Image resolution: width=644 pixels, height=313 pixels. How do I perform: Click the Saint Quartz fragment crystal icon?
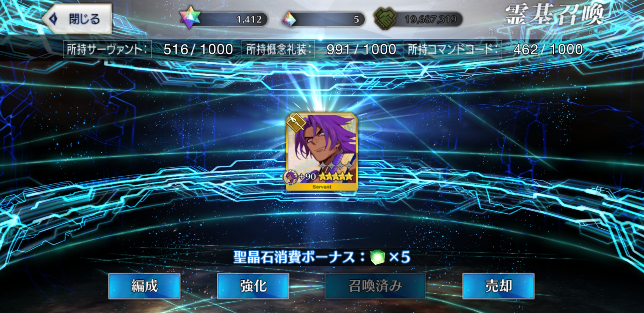[289, 19]
